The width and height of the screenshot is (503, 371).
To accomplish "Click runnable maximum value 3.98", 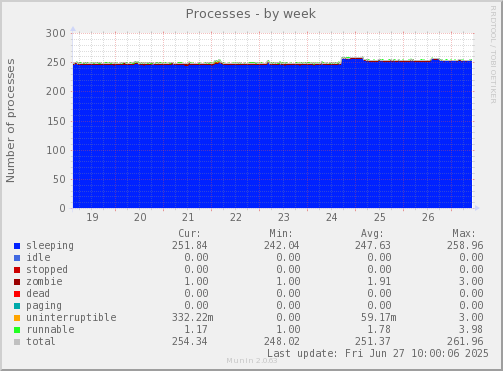I will click(471, 329).
